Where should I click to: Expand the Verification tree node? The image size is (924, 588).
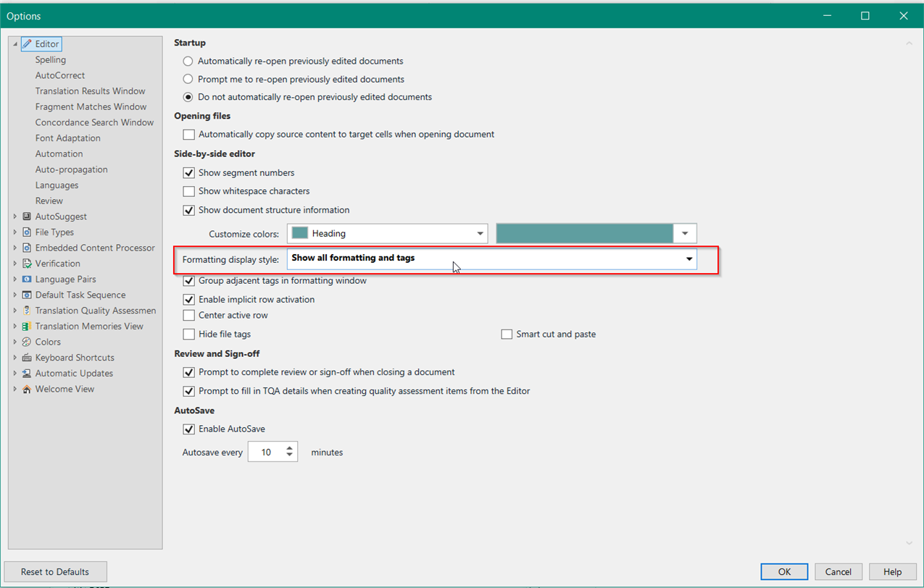[15, 264]
